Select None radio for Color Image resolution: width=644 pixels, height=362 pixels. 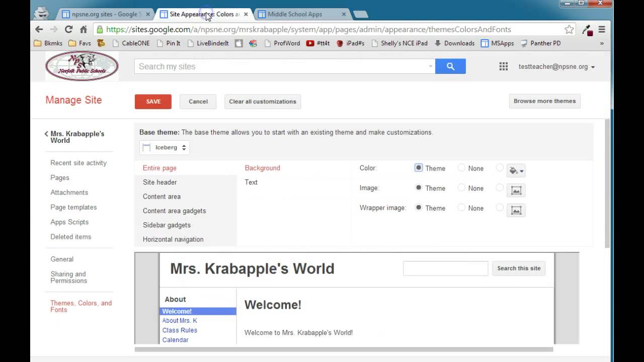461,168
